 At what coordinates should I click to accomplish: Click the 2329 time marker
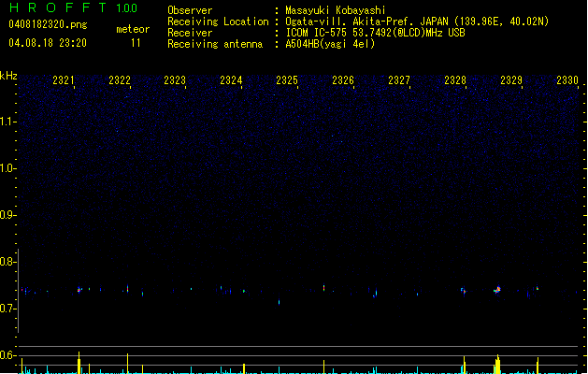(x=511, y=80)
